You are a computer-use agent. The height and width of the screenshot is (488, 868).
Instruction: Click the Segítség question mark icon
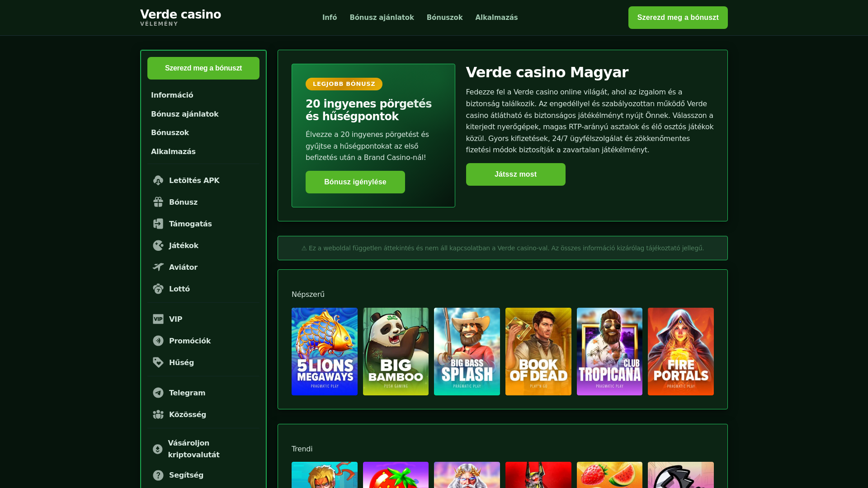[158, 475]
